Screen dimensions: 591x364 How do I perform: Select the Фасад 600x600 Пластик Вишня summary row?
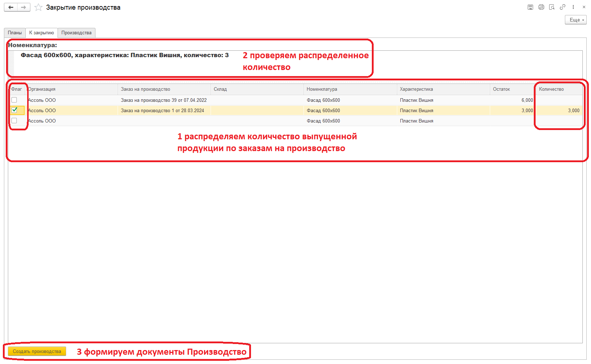pyautogui.click(x=125, y=55)
